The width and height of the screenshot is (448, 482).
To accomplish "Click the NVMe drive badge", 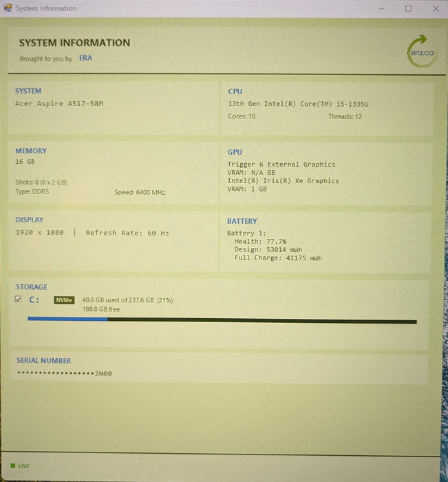I will tap(64, 300).
